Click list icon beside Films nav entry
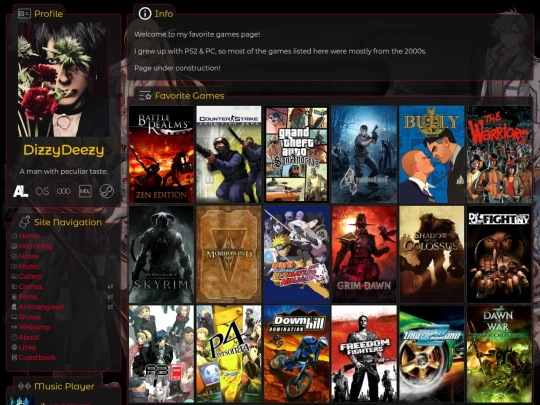540x405 pixels. (110, 297)
